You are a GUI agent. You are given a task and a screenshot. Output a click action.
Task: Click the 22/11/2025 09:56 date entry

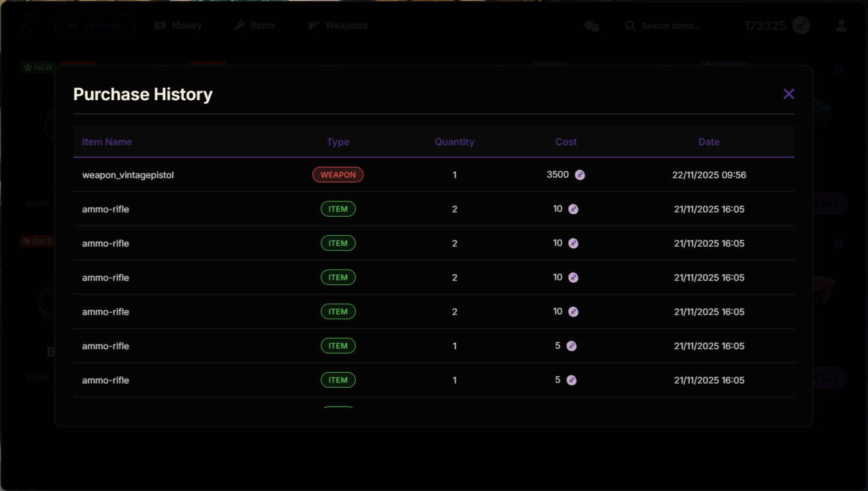(709, 175)
